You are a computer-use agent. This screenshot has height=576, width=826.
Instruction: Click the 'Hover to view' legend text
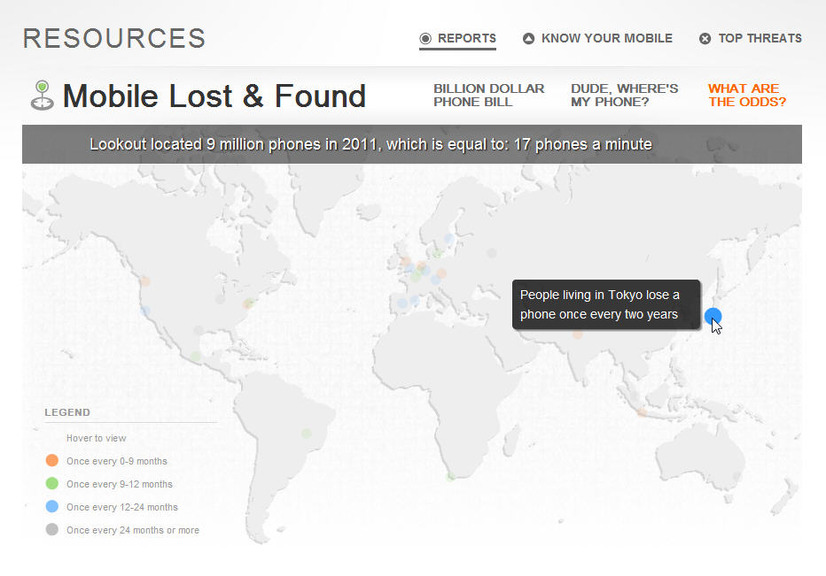pyautogui.click(x=96, y=438)
